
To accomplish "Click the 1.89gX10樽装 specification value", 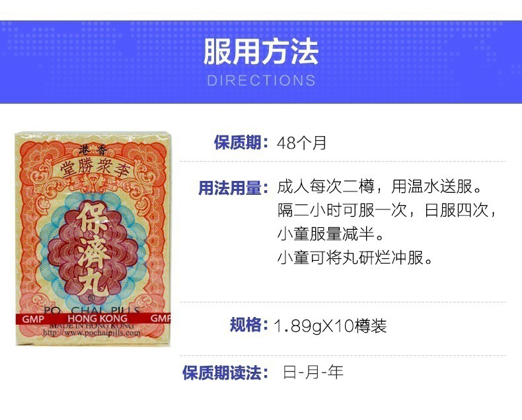I will (x=330, y=326).
